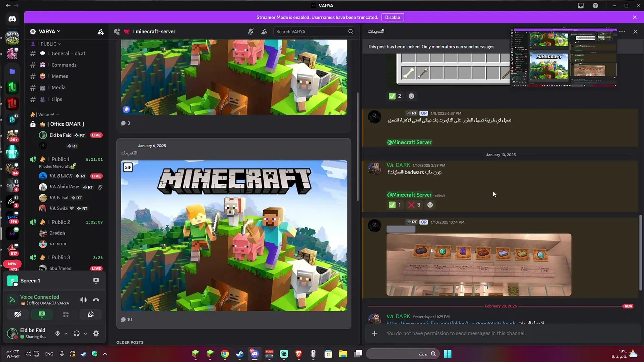Open the post's more options menu
Viewport: 644px width, 362px height.
tap(622, 31)
